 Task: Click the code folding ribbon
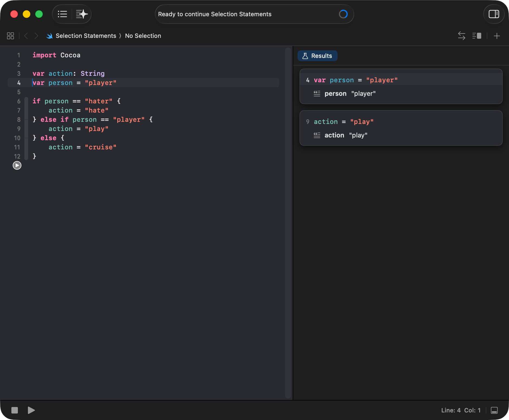pos(26,129)
